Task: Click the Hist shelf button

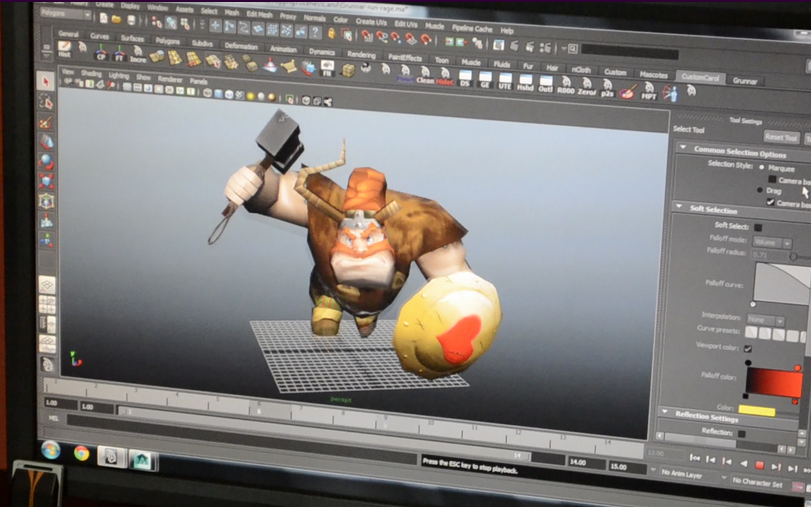Action: point(64,49)
